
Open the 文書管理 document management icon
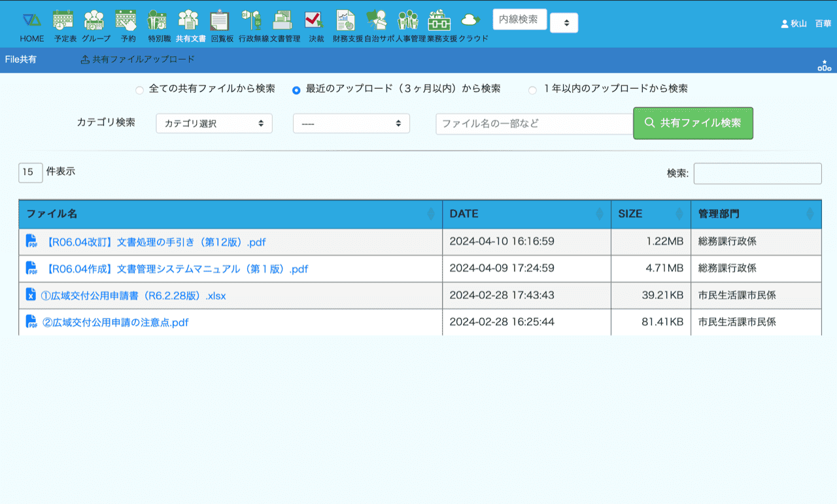pyautogui.click(x=284, y=21)
